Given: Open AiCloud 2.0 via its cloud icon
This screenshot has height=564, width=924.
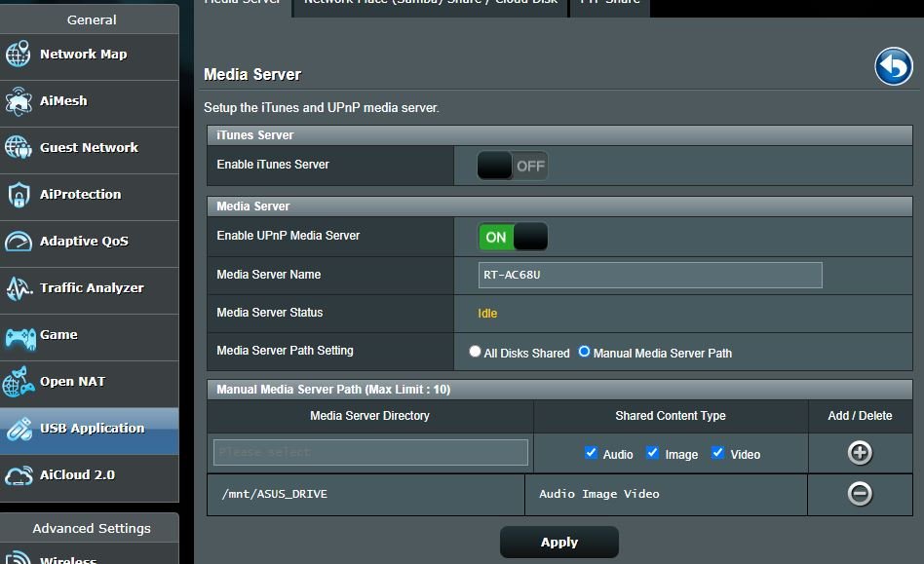Looking at the screenshot, I should 19,475.
